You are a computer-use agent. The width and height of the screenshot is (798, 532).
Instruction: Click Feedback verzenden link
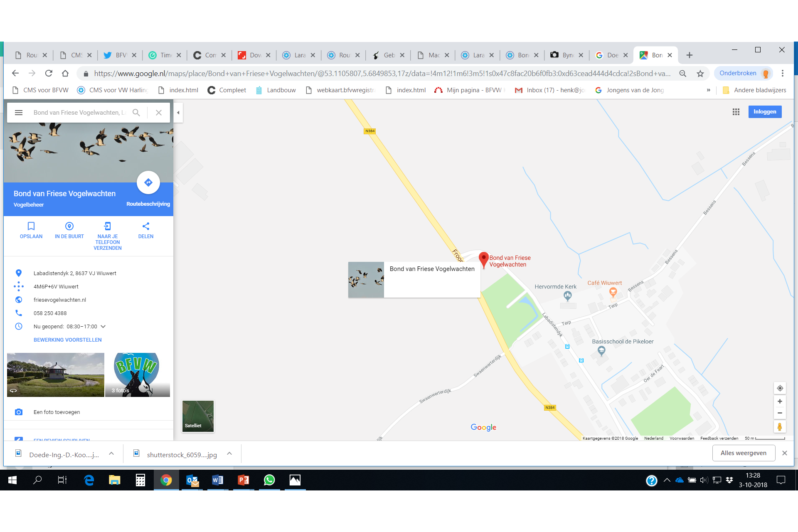point(719,438)
